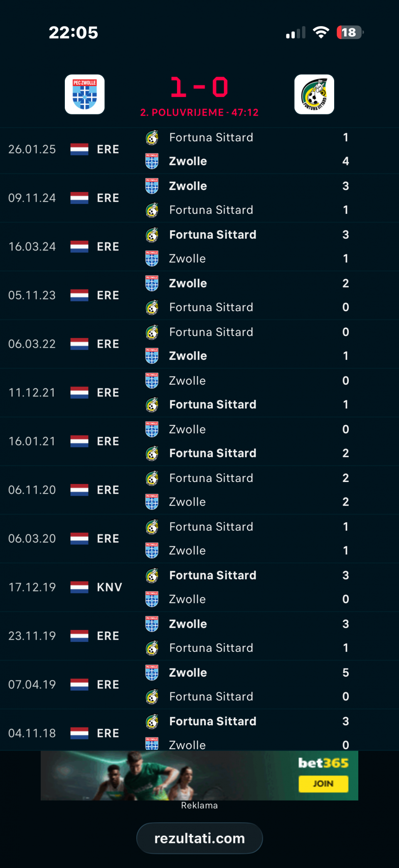Open the bet365 banner advertisement
The image size is (399, 868).
(199, 776)
